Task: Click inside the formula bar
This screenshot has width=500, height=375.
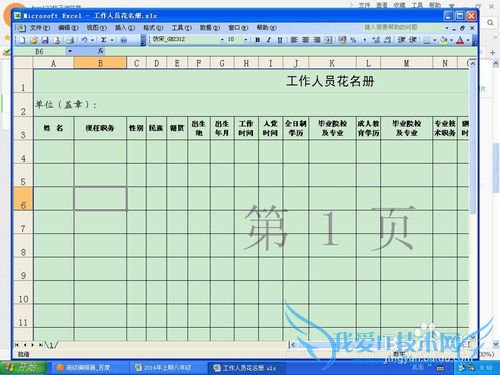Action: click(x=290, y=51)
